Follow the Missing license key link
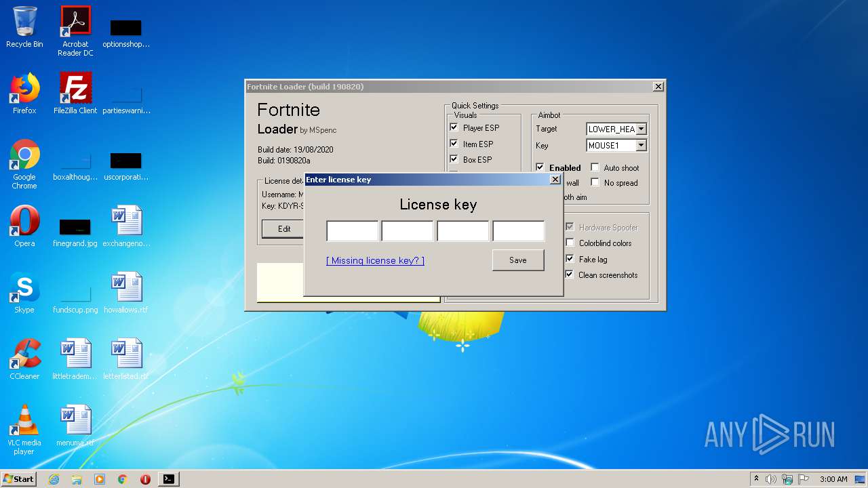This screenshot has width=868, height=488. (375, 260)
